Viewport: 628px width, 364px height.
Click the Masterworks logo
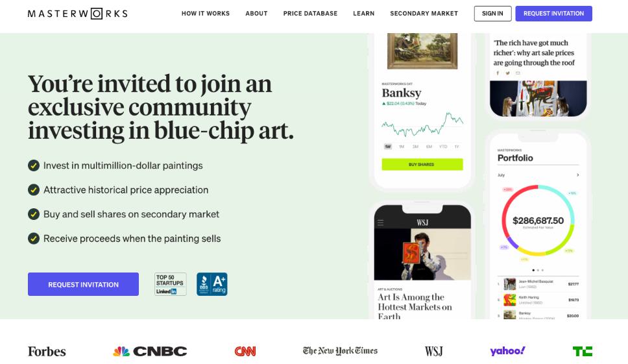pos(78,14)
